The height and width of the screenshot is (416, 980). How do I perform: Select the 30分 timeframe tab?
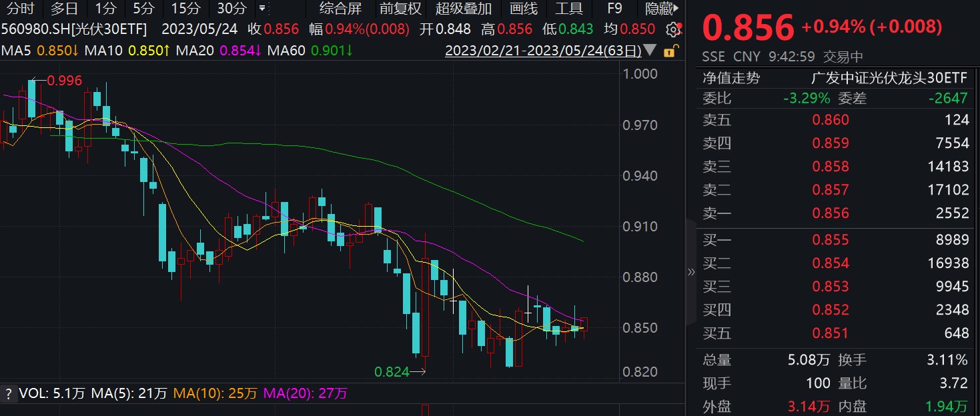pyautogui.click(x=231, y=9)
